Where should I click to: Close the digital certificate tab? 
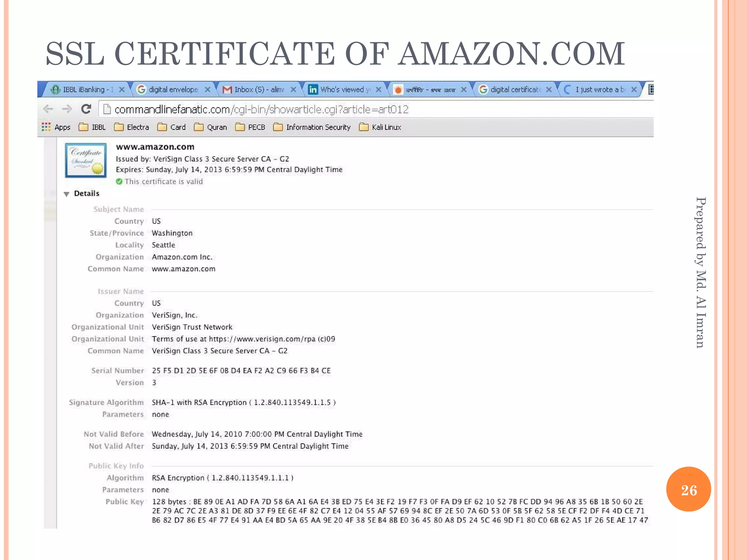click(549, 89)
